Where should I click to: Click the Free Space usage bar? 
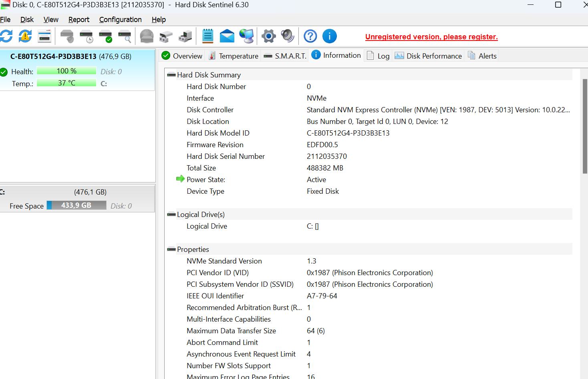point(76,205)
